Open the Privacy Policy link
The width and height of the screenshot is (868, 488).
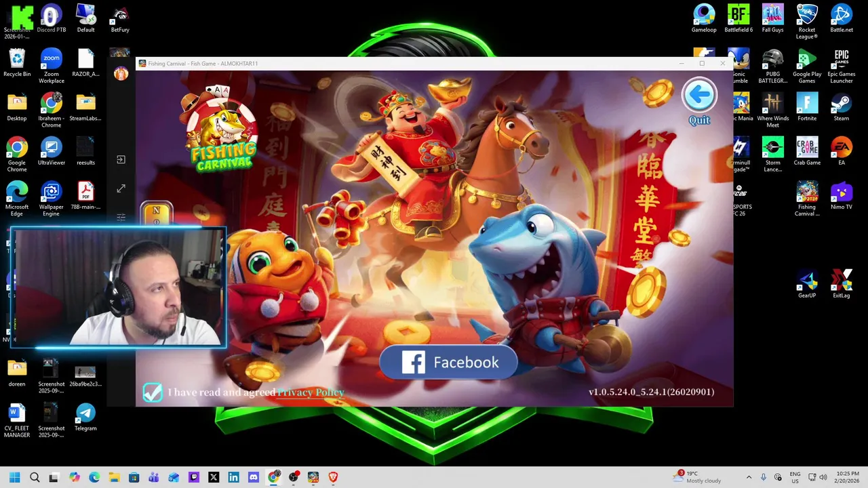(310, 392)
